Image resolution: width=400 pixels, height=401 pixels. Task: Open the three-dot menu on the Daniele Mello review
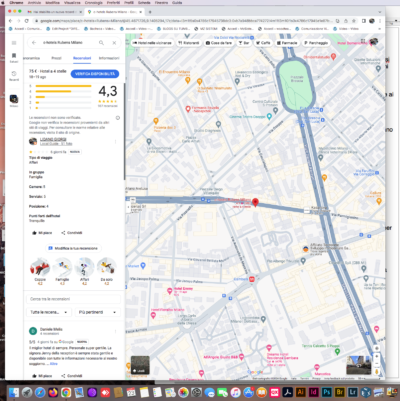(x=116, y=331)
